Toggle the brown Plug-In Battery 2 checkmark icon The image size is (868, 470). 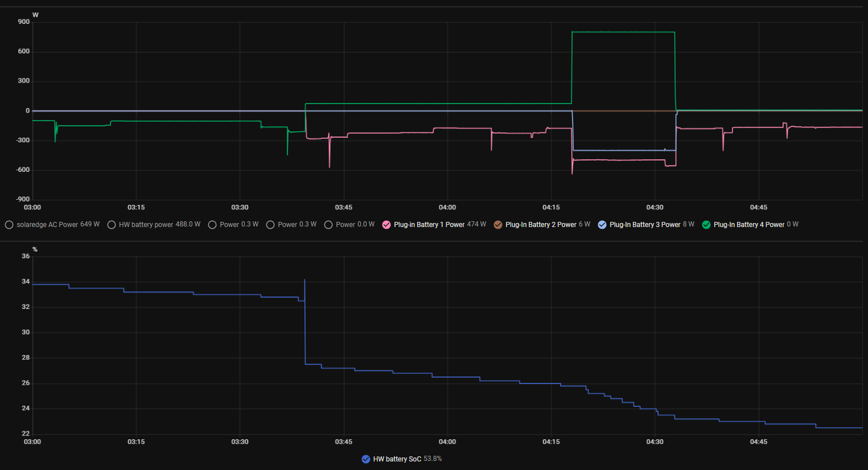pyautogui.click(x=498, y=225)
